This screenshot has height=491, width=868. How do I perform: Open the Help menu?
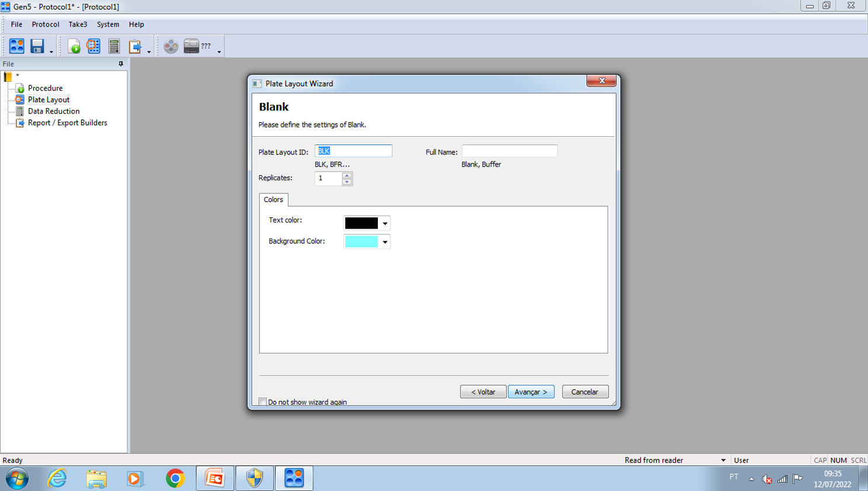pyautogui.click(x=136, y=25)
